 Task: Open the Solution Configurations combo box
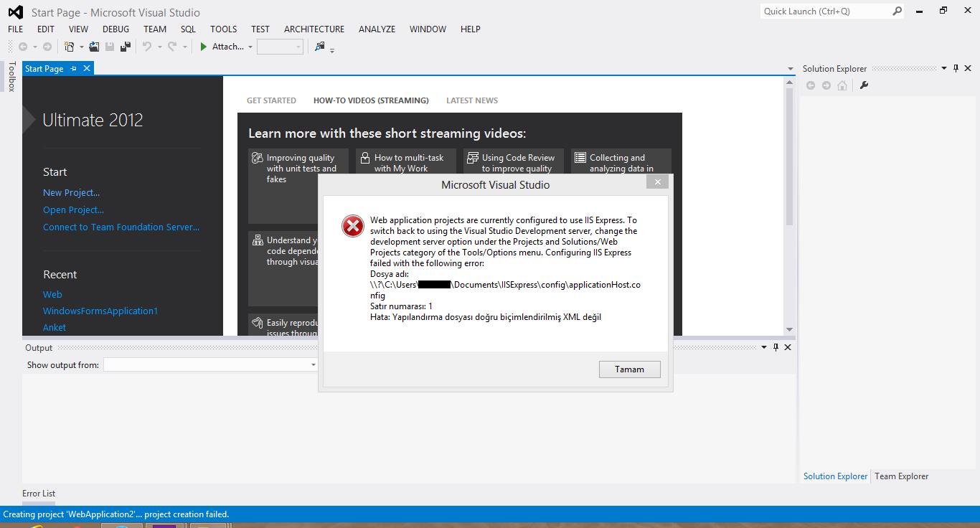click(280, 47)
